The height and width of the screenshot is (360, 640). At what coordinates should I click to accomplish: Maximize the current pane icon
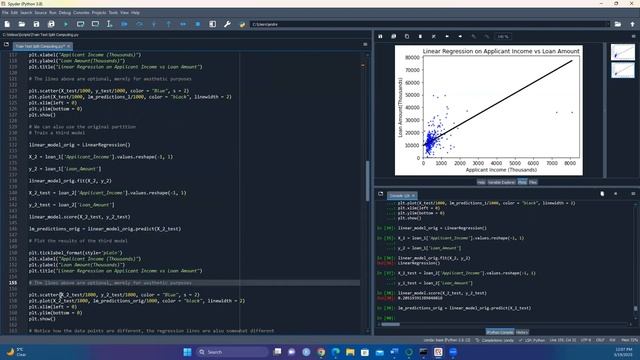coord(213,24)
